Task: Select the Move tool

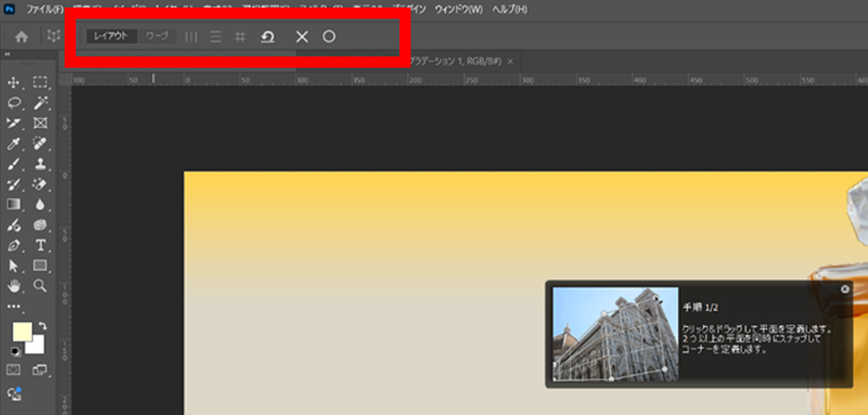Action: point(14,82)
